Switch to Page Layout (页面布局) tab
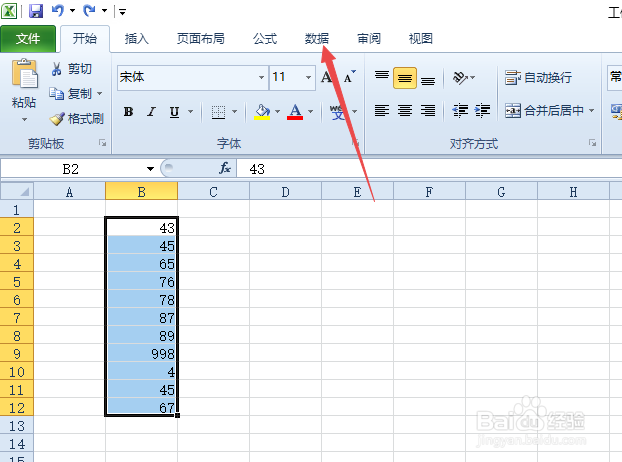This screenshot has height=462, width=622. 201,38
